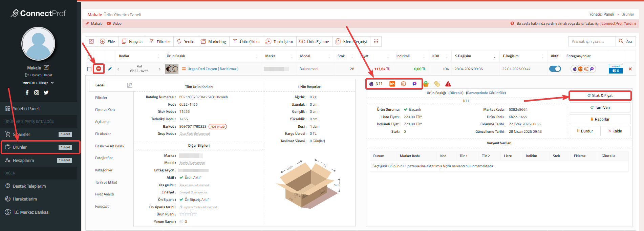The width and height of the screenshot is (644, 231).
Task: Toggle the Aktif switch for the product
Action: click(x=555, y=69)
